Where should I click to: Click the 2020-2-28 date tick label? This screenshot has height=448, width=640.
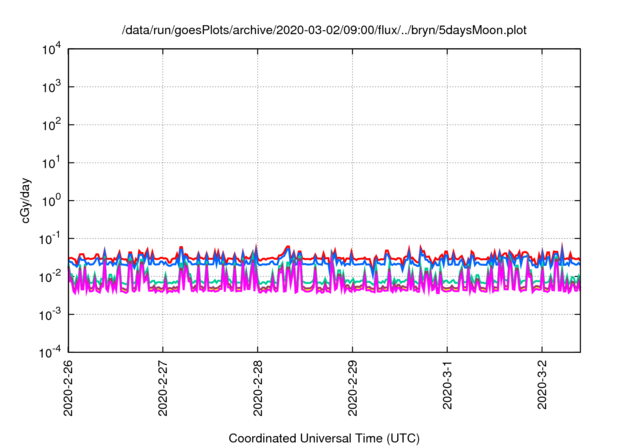coord(258,388)
